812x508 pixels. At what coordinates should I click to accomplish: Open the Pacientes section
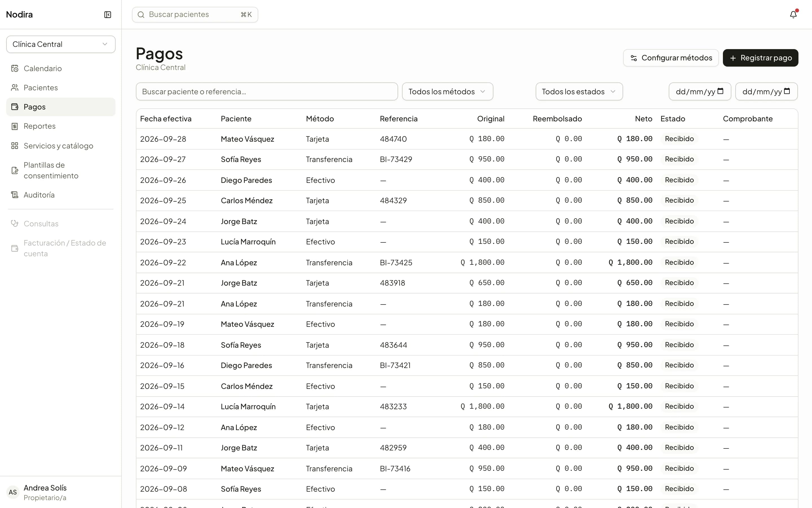click(x=61, y=88)
